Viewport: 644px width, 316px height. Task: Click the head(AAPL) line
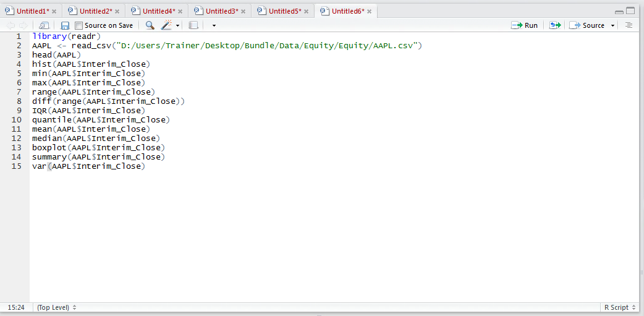57,54
